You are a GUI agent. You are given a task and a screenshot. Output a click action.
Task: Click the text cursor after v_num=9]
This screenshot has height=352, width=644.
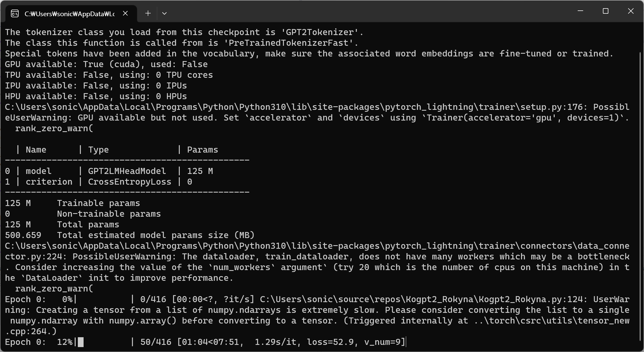pos(406,342)
